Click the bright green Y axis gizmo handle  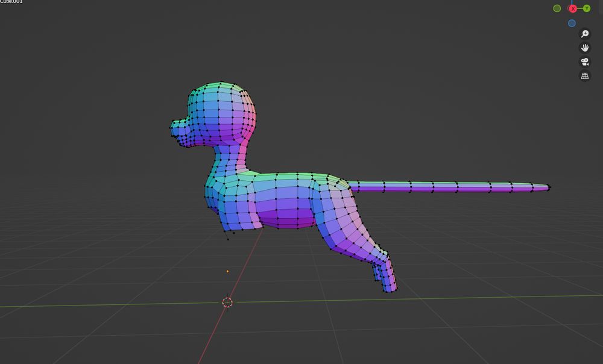587,8
